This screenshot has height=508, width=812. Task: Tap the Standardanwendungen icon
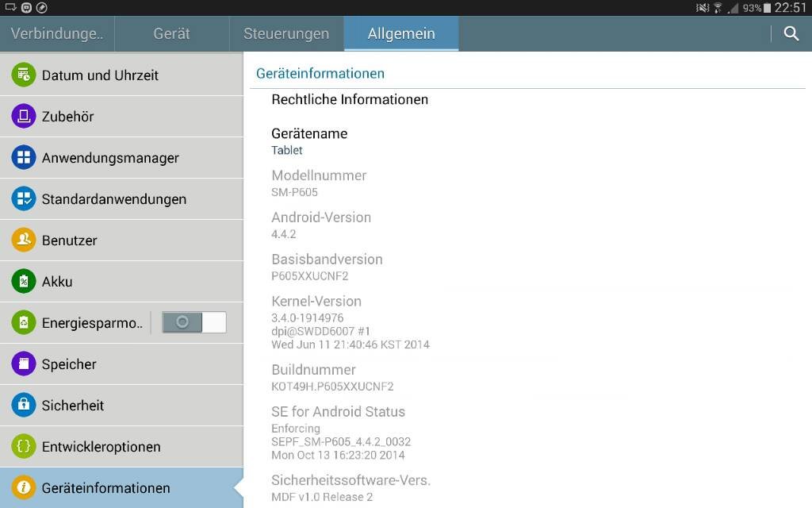pyautogui.click(x=24, y=198)
